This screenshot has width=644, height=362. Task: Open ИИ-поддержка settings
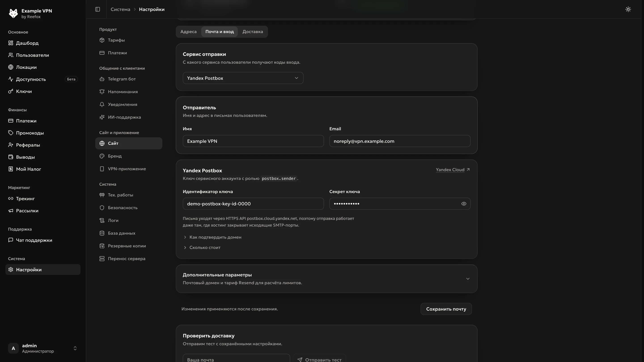point(129,117)
